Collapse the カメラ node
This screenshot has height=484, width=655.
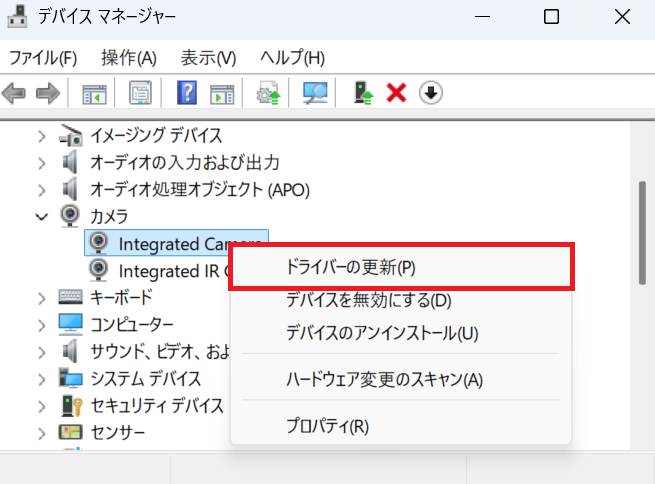[41, 217]
